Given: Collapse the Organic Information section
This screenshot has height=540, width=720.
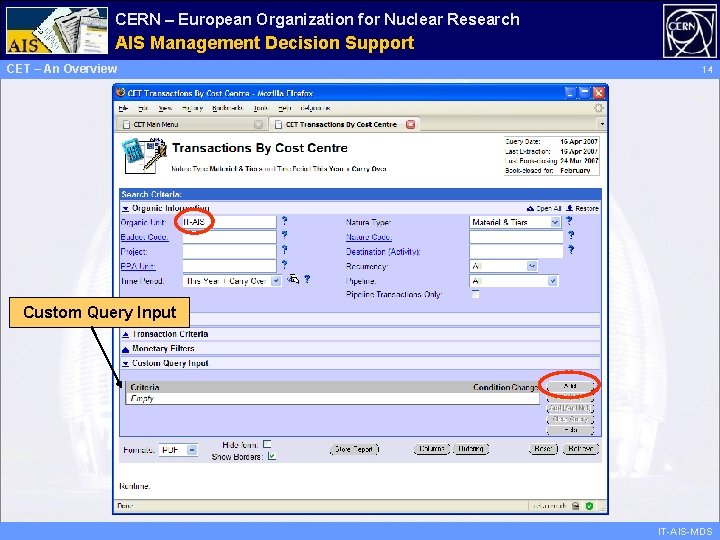Looking at the screenshot, I should click(x=125, y=208).
